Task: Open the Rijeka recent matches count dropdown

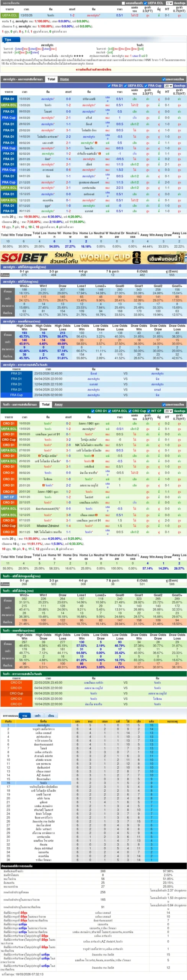Action: pos(168,411)
